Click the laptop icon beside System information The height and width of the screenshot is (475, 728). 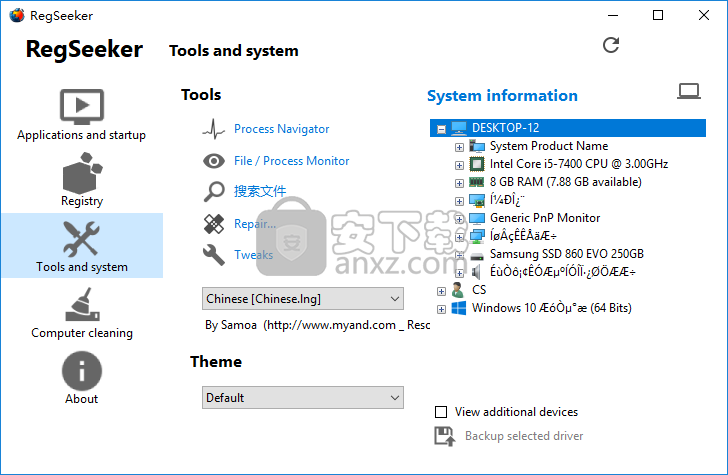689,91
